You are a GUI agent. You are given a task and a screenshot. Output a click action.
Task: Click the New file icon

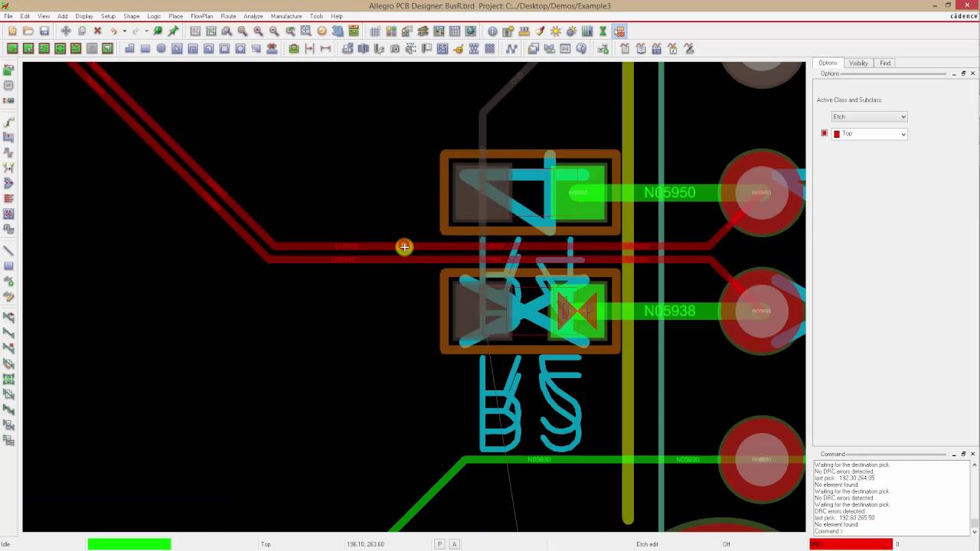[x=12, y=31]
